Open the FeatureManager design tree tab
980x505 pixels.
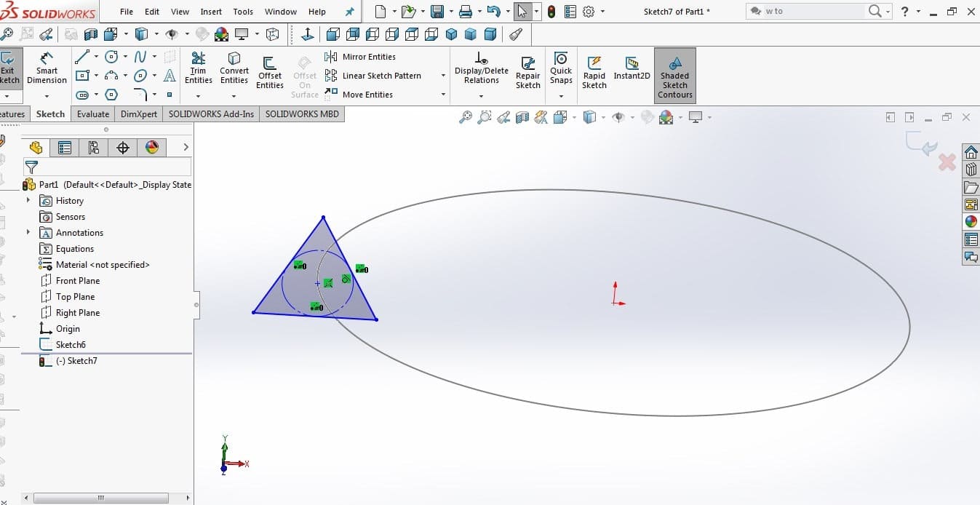[36, 148]
